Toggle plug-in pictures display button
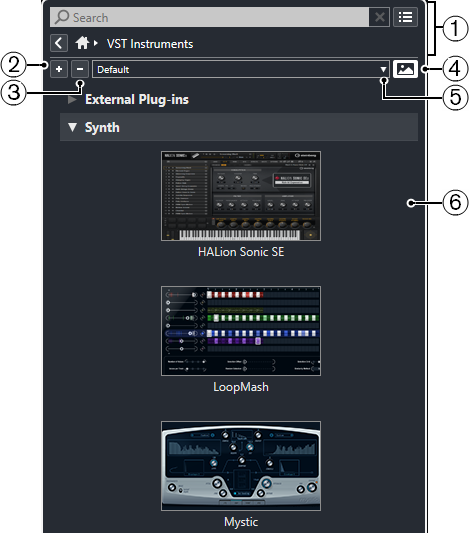The height and width of the screenshot is (533, 469). [405, 69]
